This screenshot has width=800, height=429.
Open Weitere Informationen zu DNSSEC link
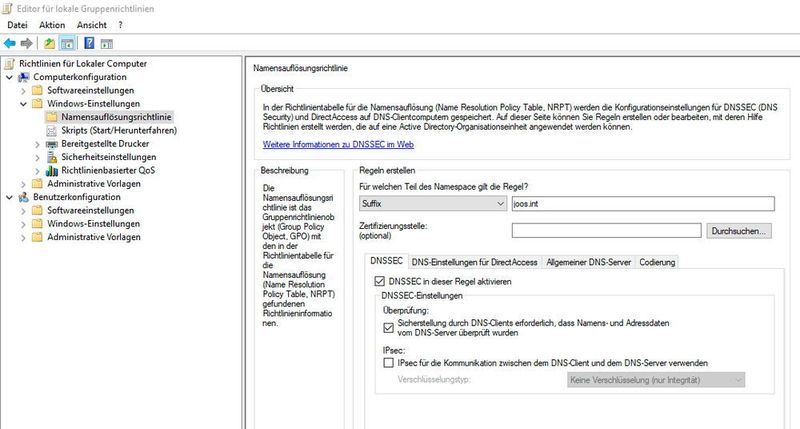click(x=338, y=144)
